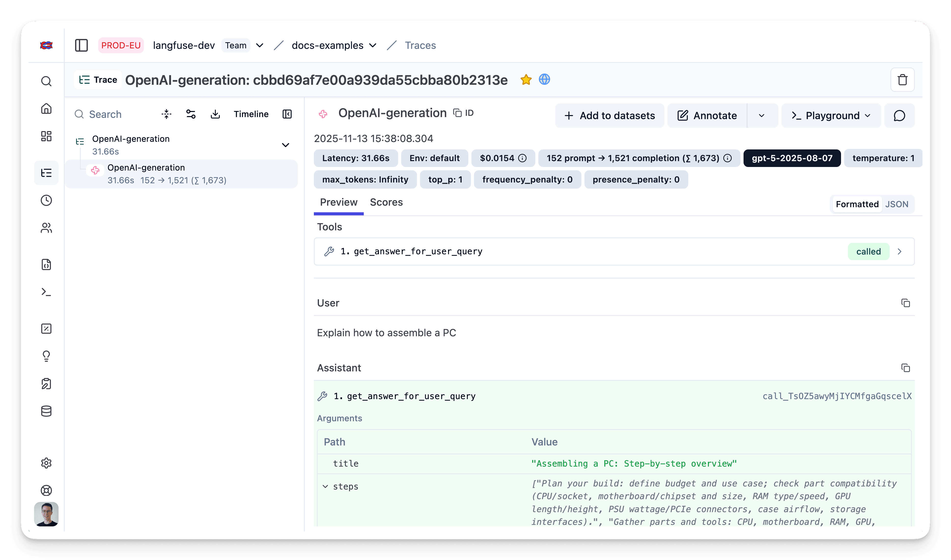Switch to the Scores tab
The height and width of the screenshot is (560, 951).
click(386, 202)
